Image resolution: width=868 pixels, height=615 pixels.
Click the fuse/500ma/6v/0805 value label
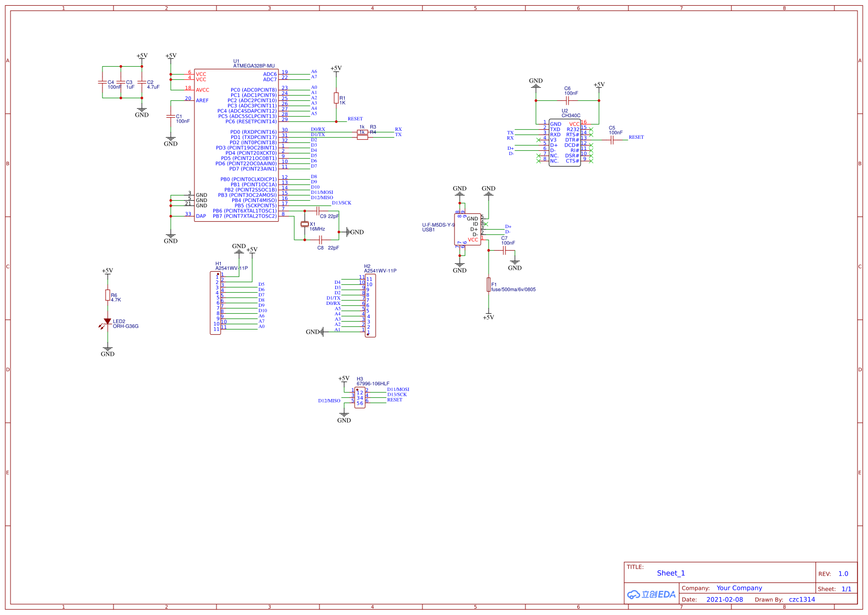coord(513,290)
